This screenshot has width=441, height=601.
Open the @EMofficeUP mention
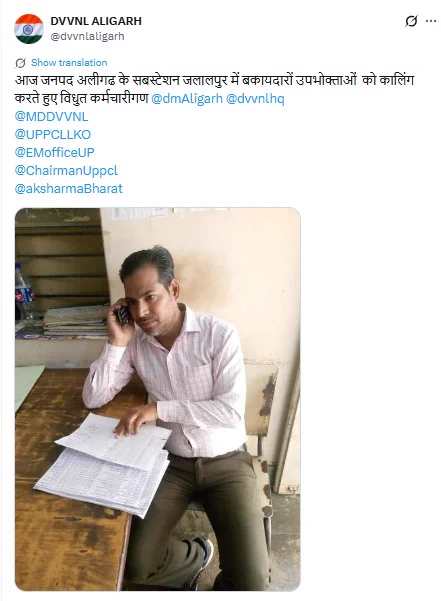(54, 152)
